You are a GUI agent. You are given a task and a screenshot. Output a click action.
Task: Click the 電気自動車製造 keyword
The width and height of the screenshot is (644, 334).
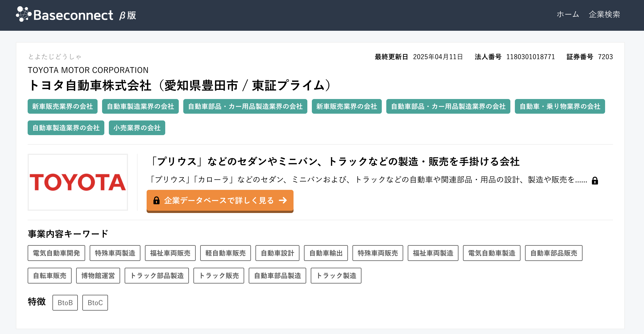(x=492, y=253)
